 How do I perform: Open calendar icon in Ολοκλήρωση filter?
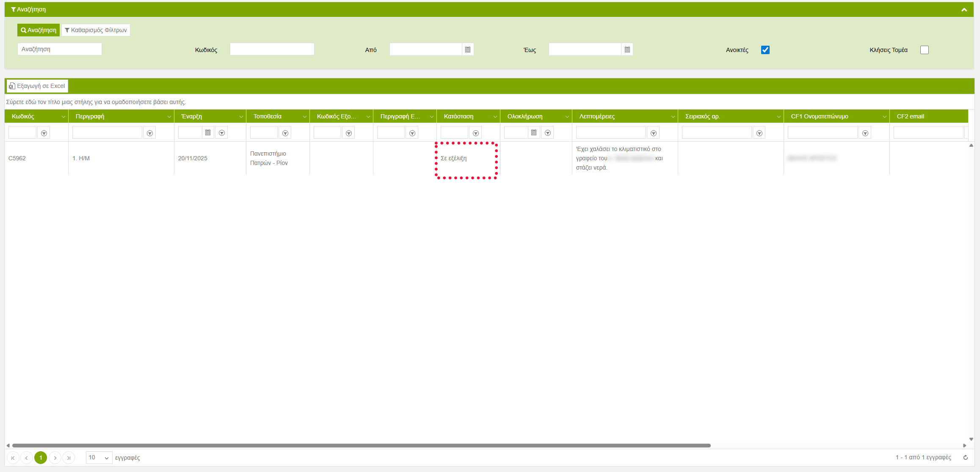click(x=534, y=133)
